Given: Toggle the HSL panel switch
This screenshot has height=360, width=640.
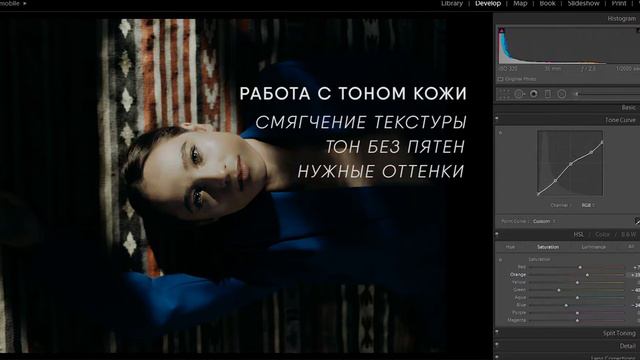Looking at the screenshot, I should point(497,234).
